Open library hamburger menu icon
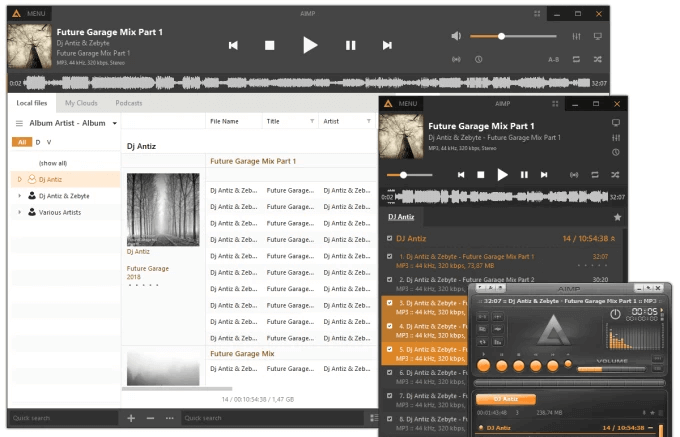The height and width of the screenshot is (437, 680). pyautogui.click(x=19, y=124)
